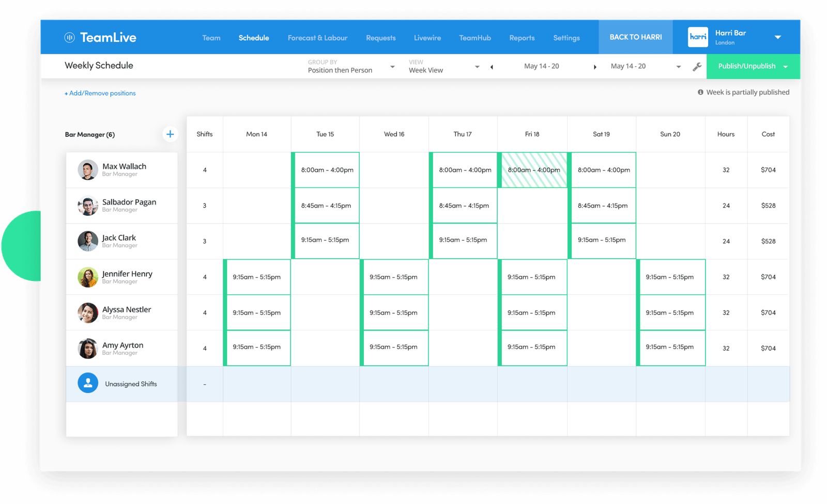Viewport: 827px width, 504px height.
Task: Click the BACK TO HARRI button
Action: click(635, 37)
